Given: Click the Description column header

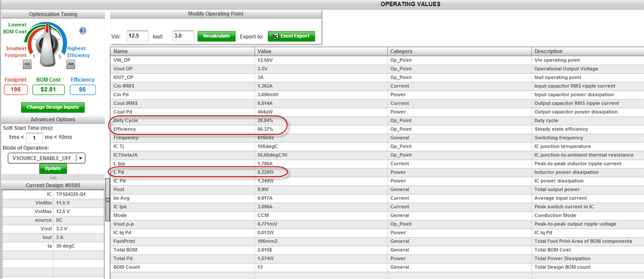Looking at the screenshot, I should coord(586,51).
